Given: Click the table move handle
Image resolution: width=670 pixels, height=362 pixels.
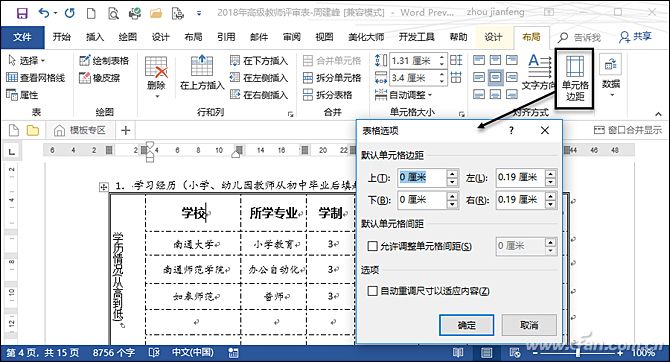Looking at the screenshot, I should [103, 187].
